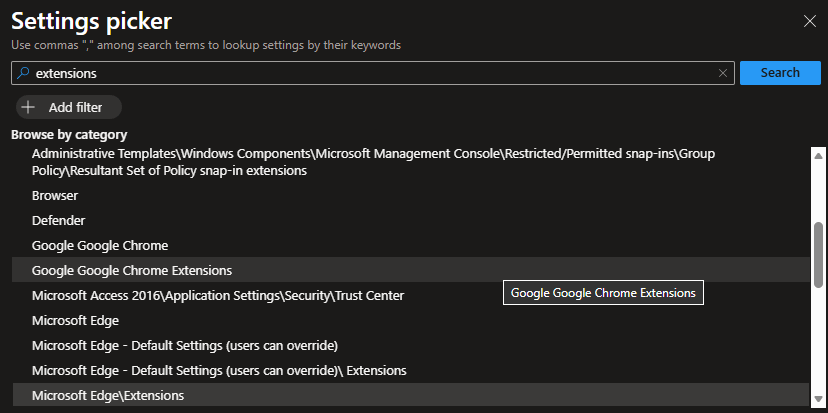
Task: Choose Google Google Chrome Extensions category
Action: point(132,270)
